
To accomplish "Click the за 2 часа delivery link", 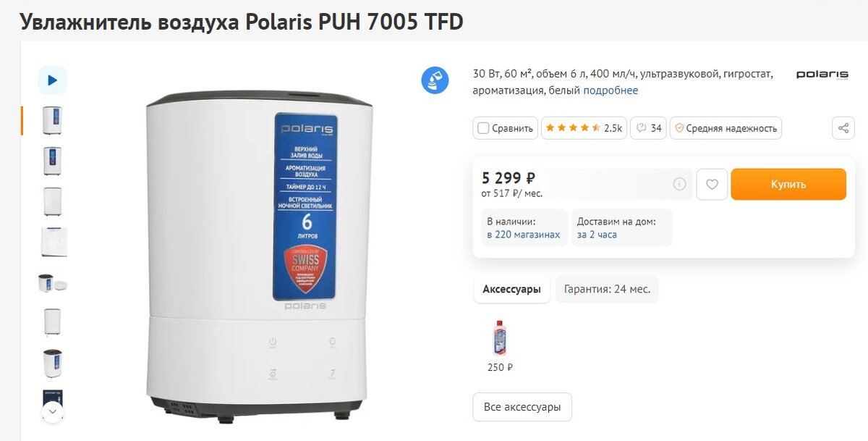I will pyautogui.click(x=597, y=235).
